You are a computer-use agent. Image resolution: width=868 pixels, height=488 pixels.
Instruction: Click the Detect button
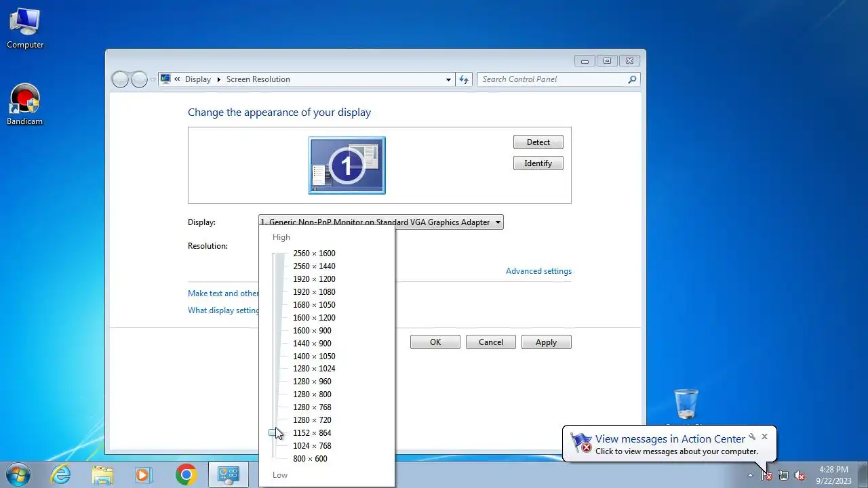[538, 142]
